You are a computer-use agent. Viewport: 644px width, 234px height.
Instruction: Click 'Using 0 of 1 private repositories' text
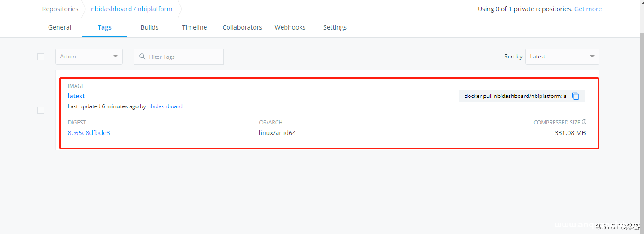pyautogui.click(x=525, y=9)
